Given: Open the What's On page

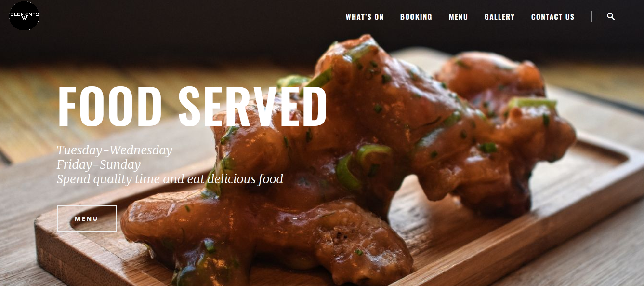Looking at the screenshot, I should [365, 17].
